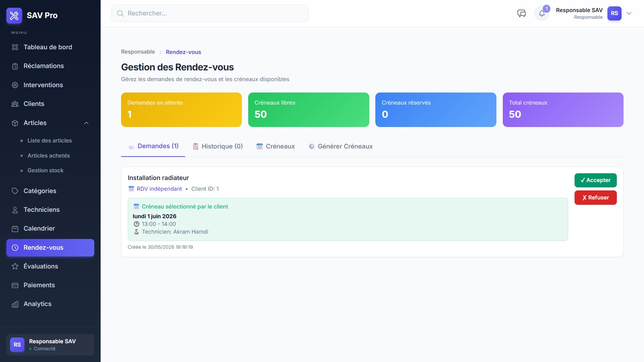Select the Rendez-vous sidebar item
This screenshot has width=644, height=362.
50,248
